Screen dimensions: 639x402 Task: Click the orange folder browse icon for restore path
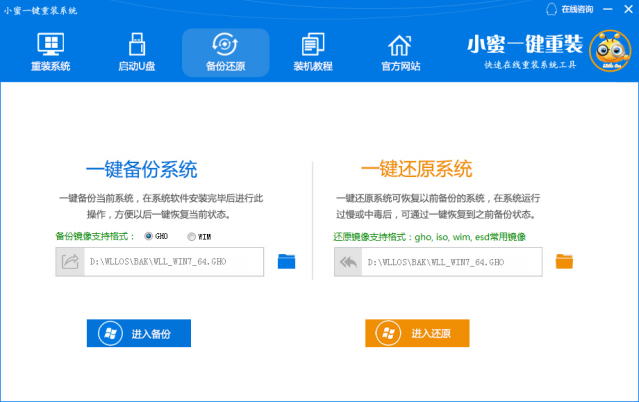coord(564,262)
